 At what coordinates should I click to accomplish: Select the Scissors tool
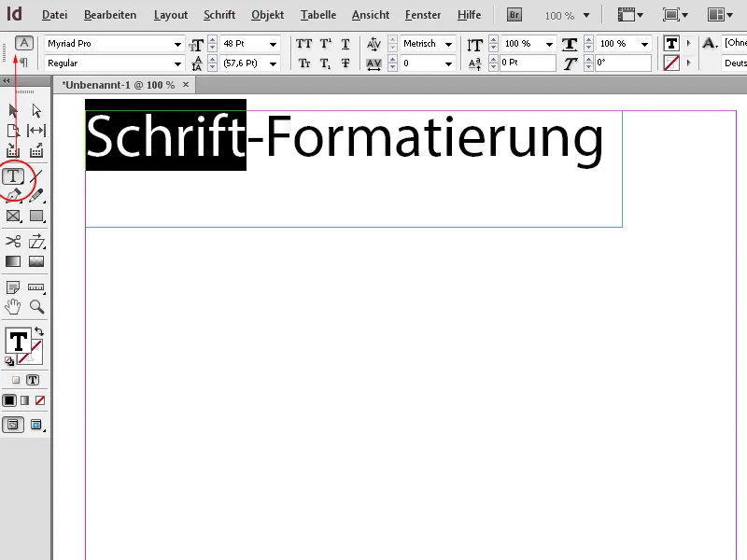coord(13,241)
